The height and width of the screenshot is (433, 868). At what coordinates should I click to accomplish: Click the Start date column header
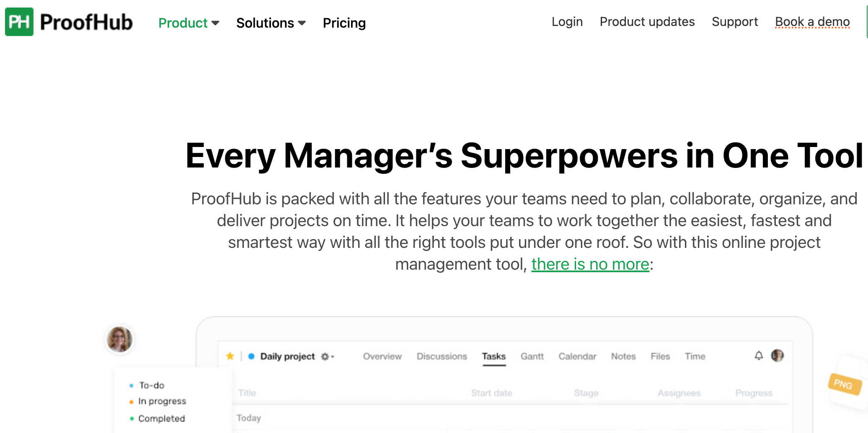tap(491, 393)
